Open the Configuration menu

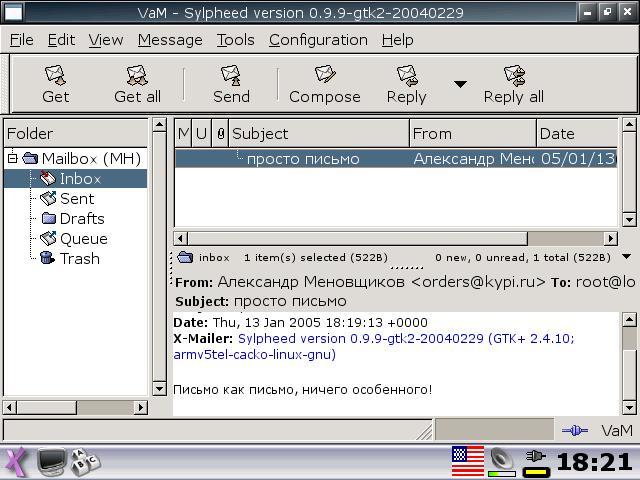pos(318,40)
